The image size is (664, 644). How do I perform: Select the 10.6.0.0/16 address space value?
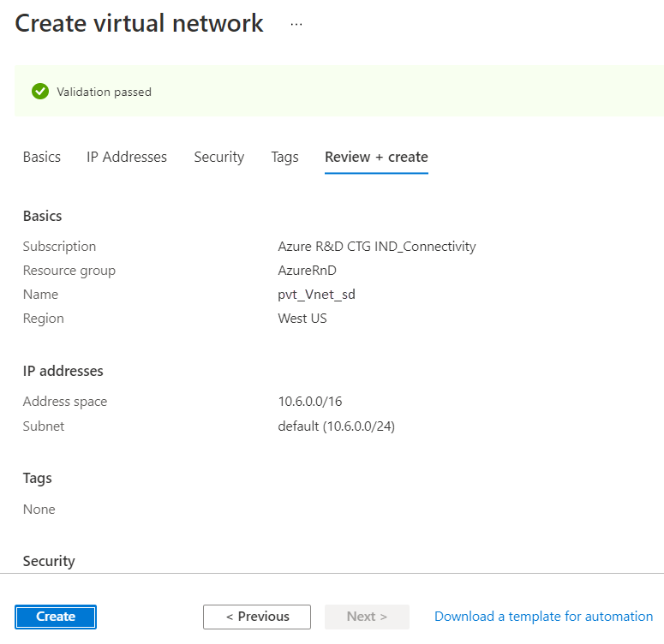pos(310,402)
